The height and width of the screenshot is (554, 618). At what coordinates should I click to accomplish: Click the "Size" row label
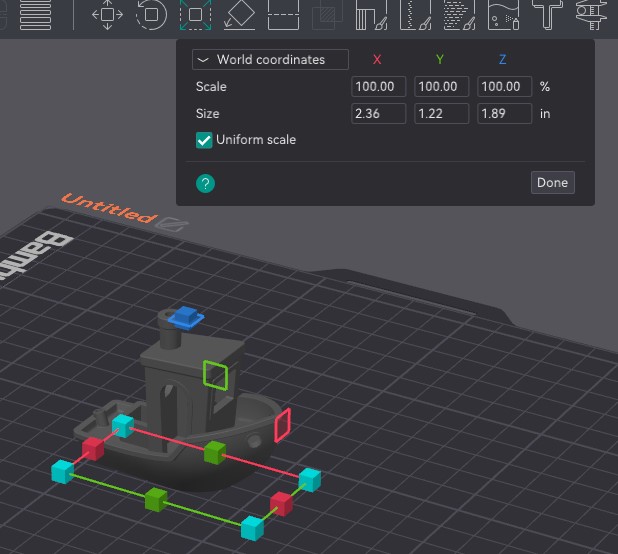[x=207, y=113]
